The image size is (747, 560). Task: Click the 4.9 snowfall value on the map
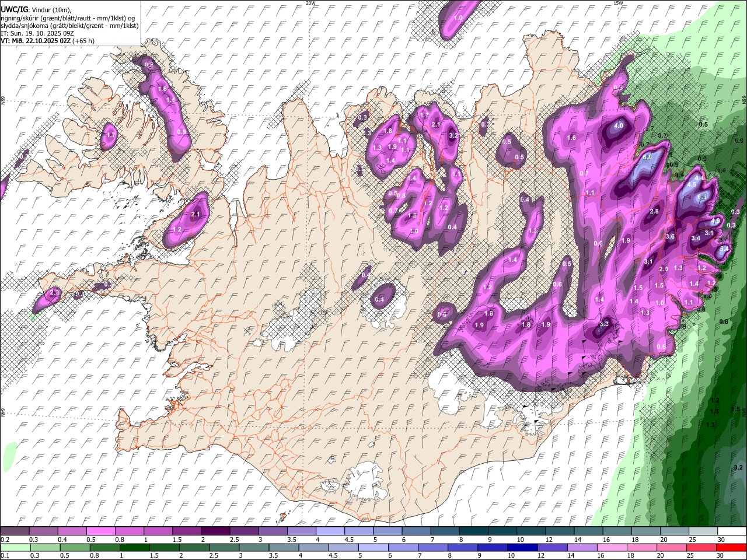tap(715, 221)
